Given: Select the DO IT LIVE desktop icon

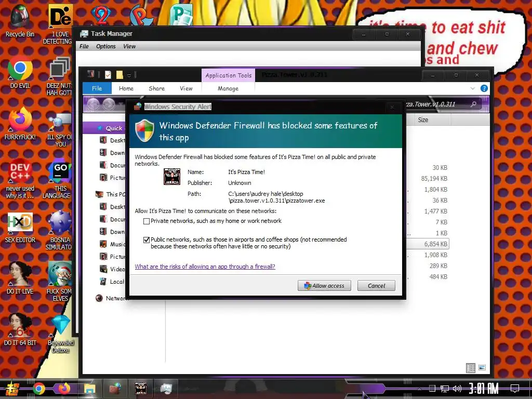Looking at the screenshot, I should (20, 277).
